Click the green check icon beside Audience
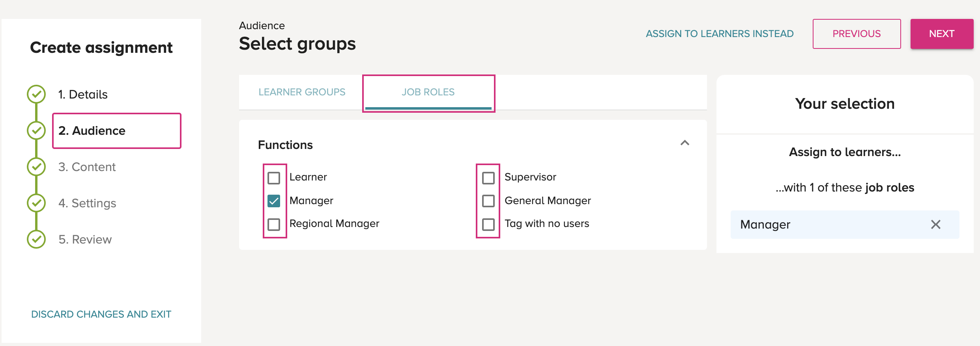This screenshot has width=980, height=346. tap(36, 130)
